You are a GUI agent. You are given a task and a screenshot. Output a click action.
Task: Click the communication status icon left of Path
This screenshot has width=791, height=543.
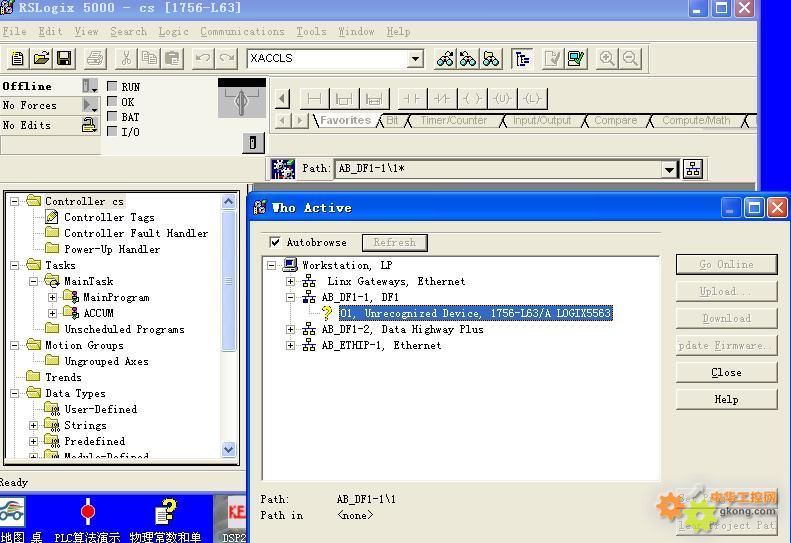click(x=283, y=169)
